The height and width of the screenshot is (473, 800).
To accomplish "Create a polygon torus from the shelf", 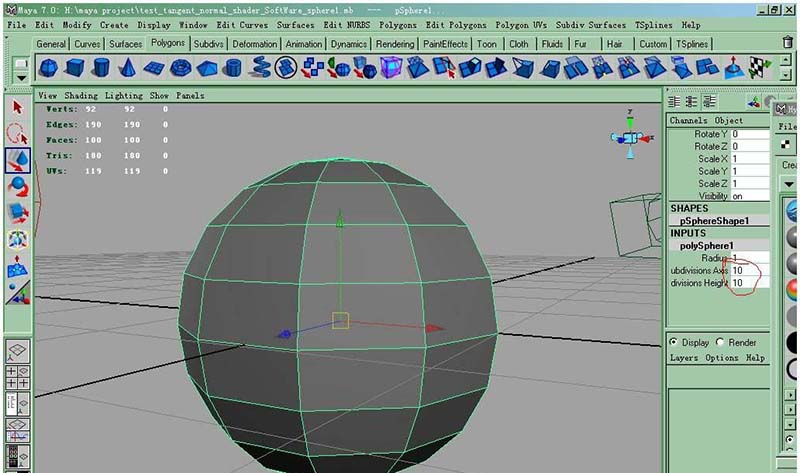I will [x=180, y=67].
